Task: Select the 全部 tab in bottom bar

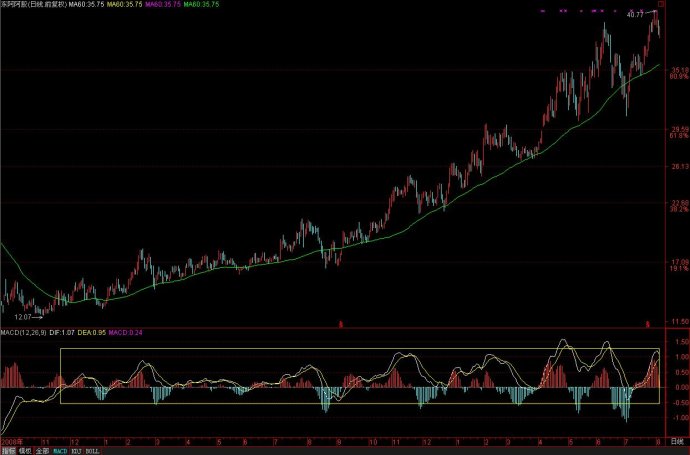Action: coord(41,450)
